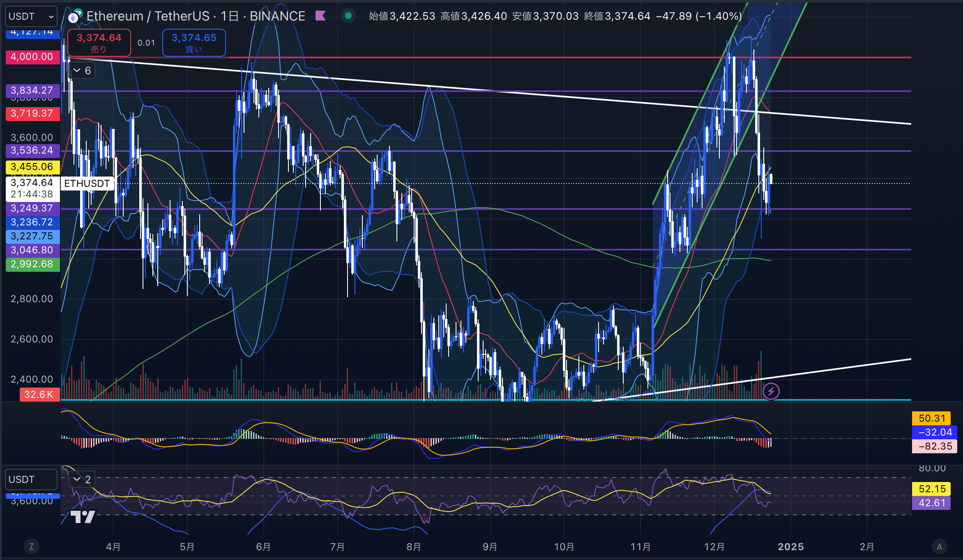Click the 2,992.68 green price label
This screenshot has height=560, width=963.
32,264
